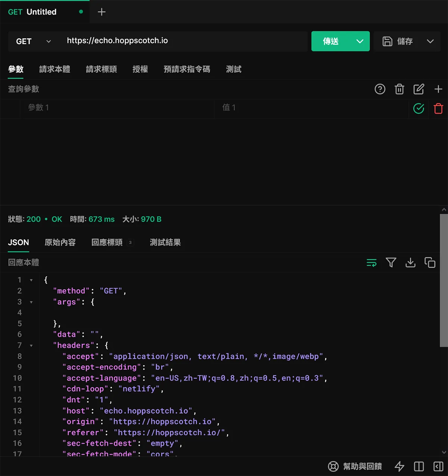Collapse the "headers" JSON fold arrow

(31, 346)
